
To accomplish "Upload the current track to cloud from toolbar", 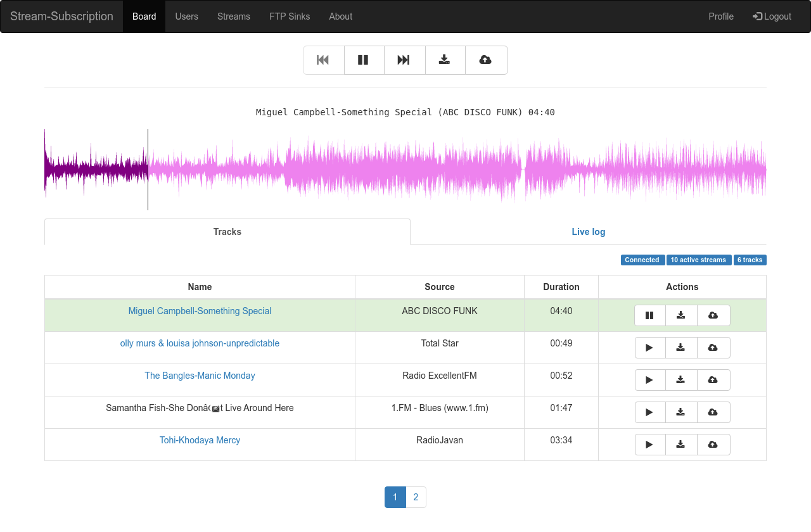I will tap(486, 60).
